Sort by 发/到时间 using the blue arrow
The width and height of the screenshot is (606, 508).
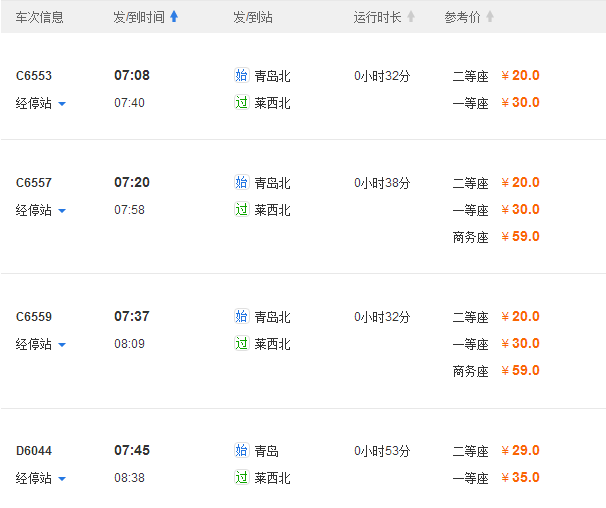click(174, 17)
